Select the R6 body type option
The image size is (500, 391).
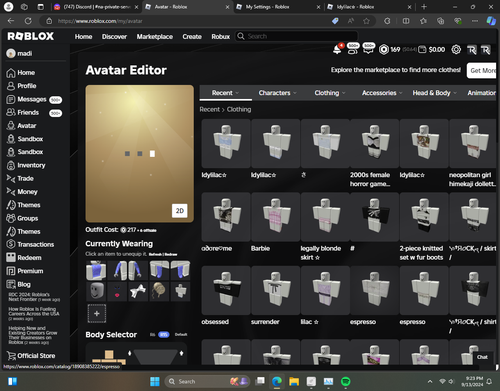152,335
